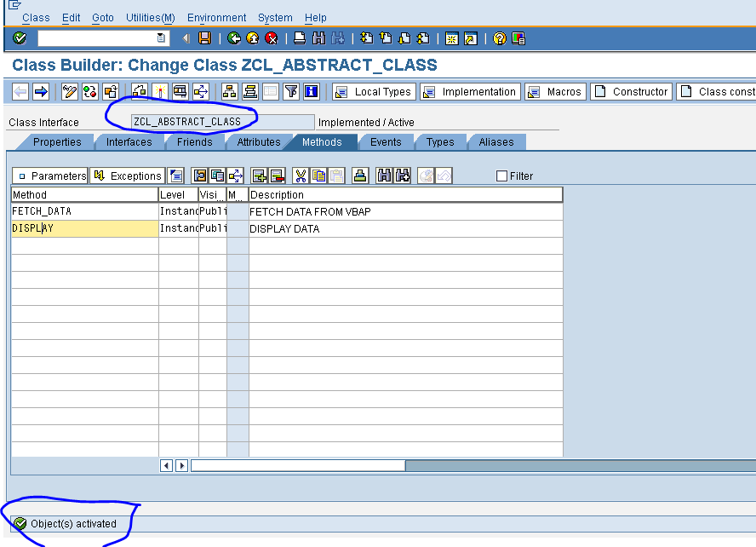The height and width of the screenshot is (547, 756).
Task: Click the Sort icon in methods toolbar
Action: pyautogui.click(x=360, y=176)
